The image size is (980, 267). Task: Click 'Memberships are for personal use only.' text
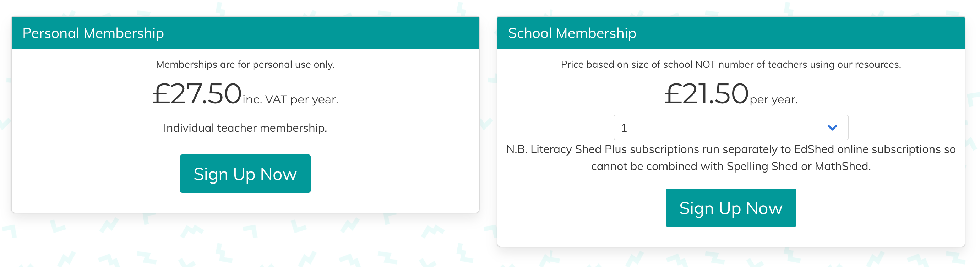pos(245,65)
